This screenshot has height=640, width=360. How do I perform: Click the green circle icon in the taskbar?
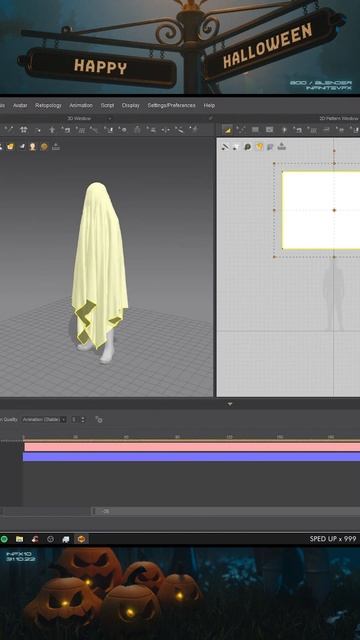point(4,539)
